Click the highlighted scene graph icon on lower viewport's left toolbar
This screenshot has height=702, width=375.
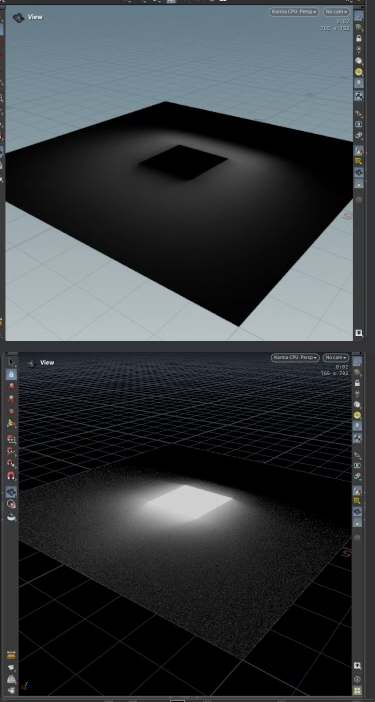(12, 492)
